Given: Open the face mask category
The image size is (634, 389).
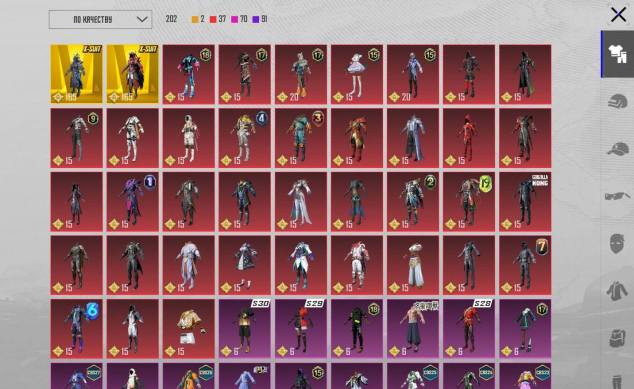Looking at the screenshot, I should click(617, 243).
